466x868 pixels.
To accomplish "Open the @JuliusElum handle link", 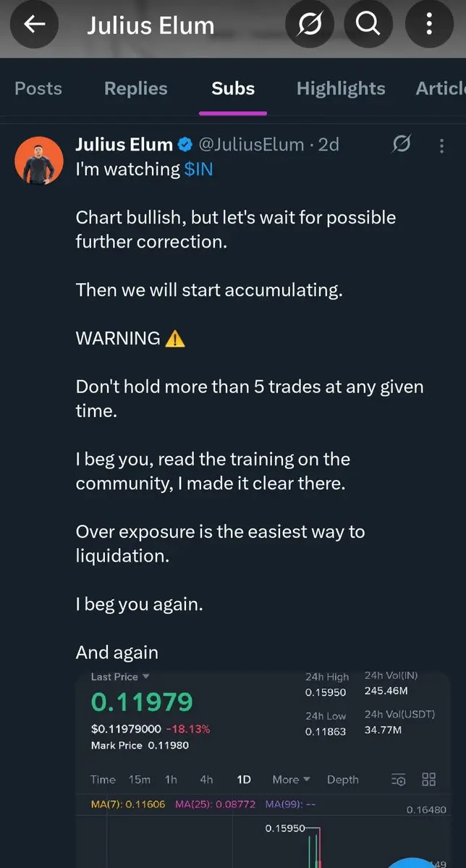I will (251, 145).
